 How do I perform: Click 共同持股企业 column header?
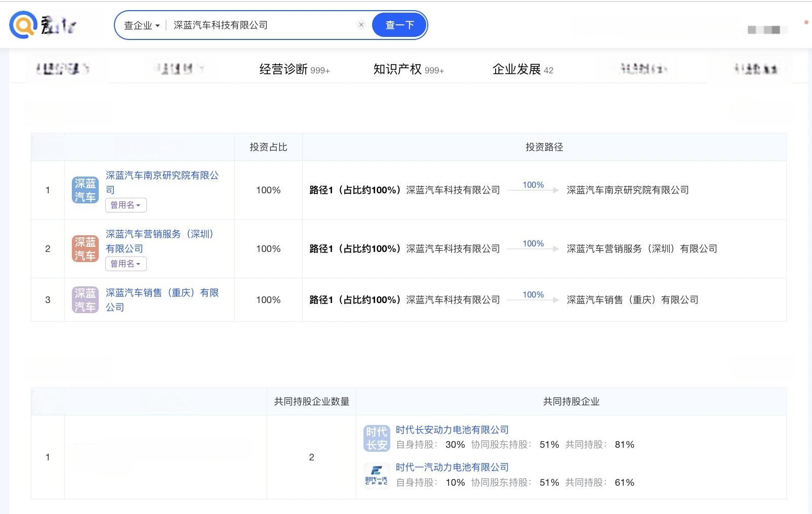coord(571,402)
